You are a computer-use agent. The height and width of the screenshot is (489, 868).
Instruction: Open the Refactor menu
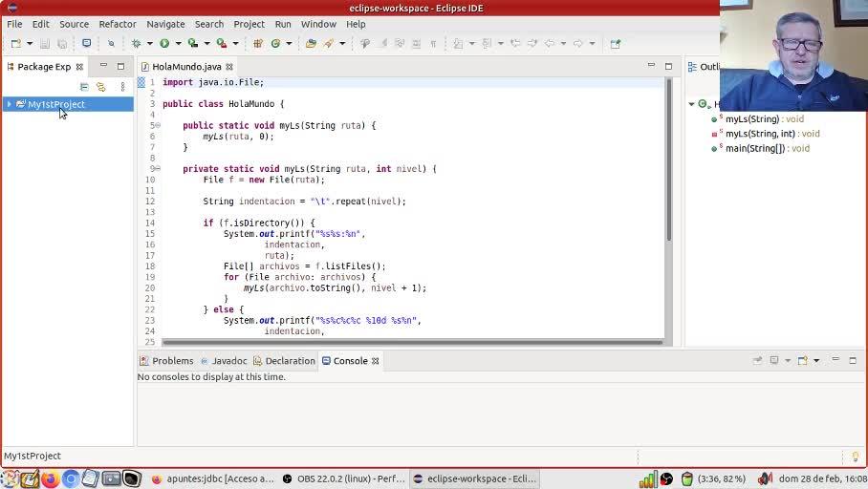tap(118, 24)
